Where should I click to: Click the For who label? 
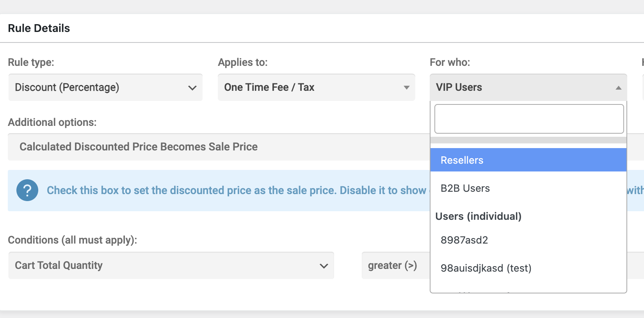[450, 62]
